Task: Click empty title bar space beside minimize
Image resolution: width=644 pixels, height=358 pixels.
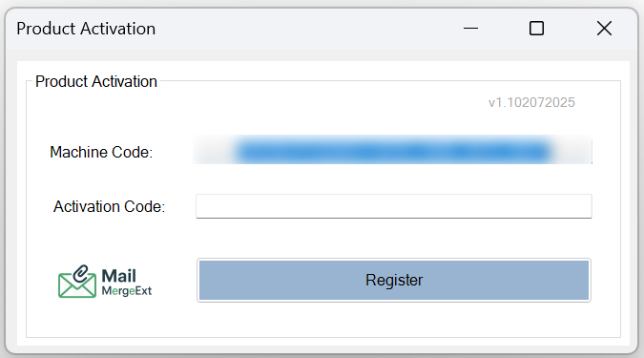Action: (308, 29)
